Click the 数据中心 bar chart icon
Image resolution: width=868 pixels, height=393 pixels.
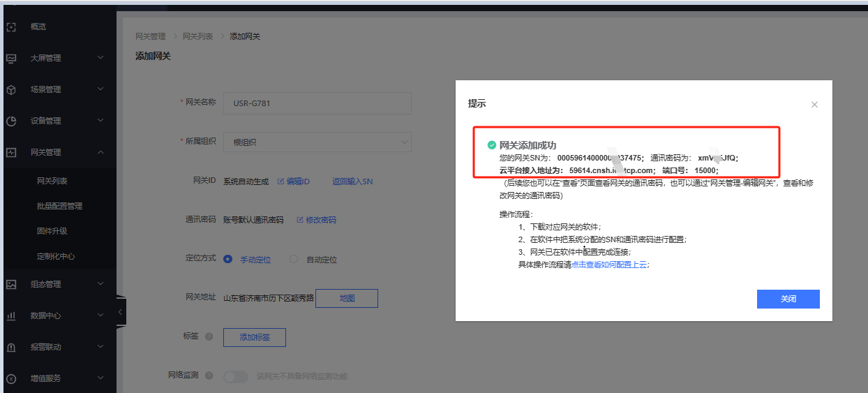(11, 316)
